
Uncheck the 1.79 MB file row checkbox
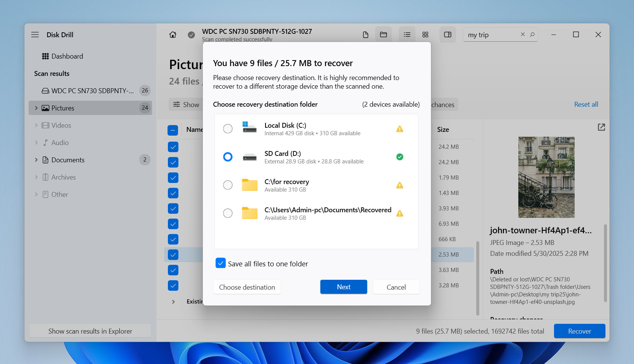click(173, 178)
